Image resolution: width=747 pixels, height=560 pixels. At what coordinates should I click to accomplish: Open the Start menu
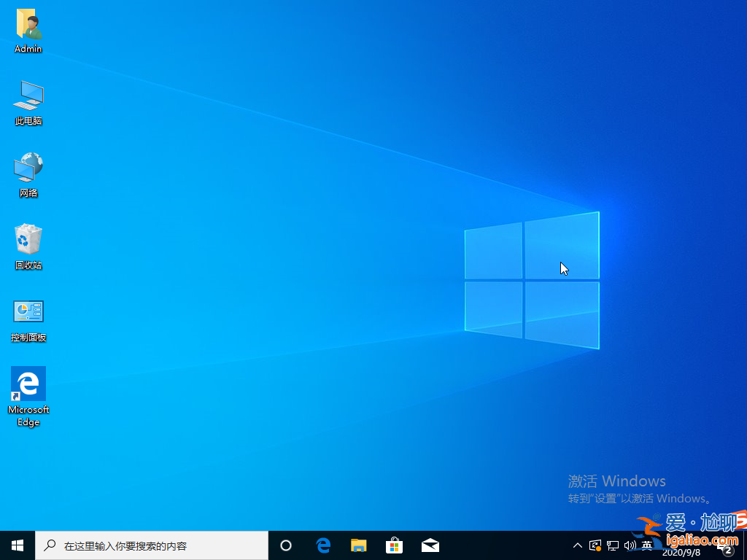(x=16, y=545)
